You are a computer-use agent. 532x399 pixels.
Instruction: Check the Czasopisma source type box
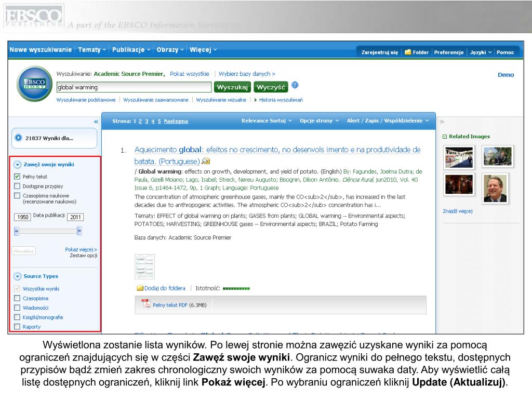17,298
